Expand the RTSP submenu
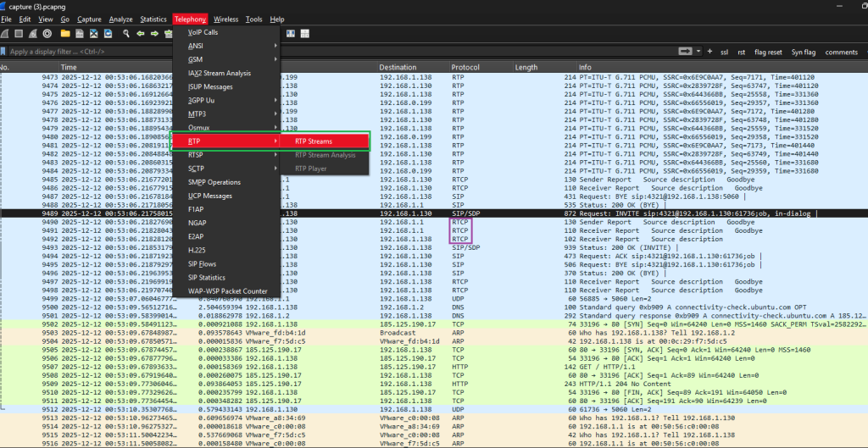 [225, 156]
